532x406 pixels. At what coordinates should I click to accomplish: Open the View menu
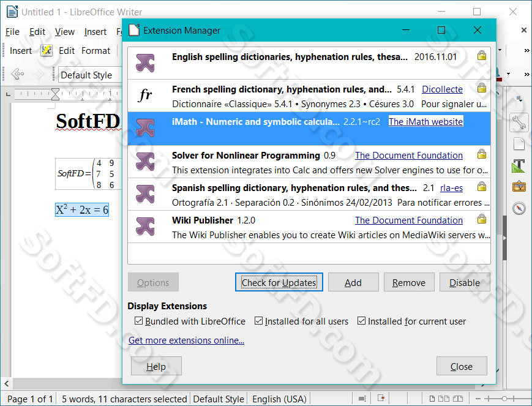[64, 32]
